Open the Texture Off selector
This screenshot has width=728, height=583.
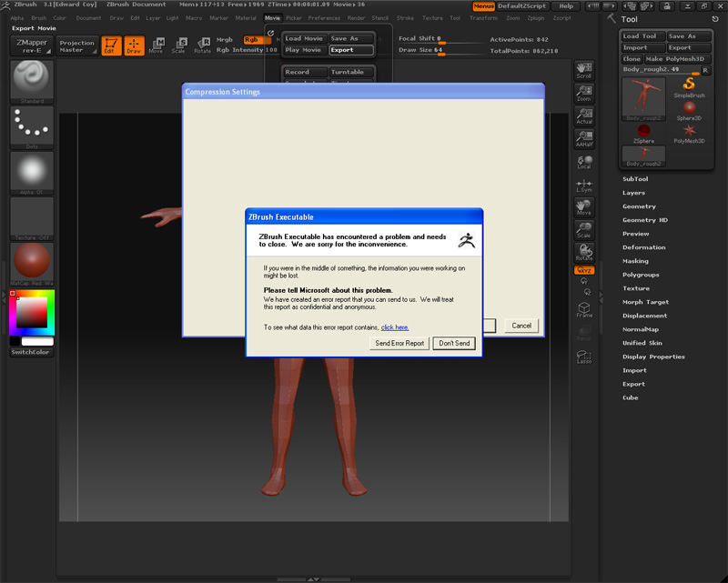click(32, 218)
